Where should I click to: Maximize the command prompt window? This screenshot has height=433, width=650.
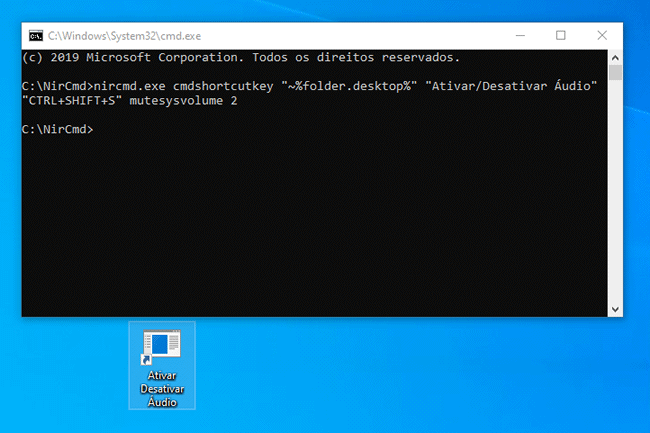(x=560, y=35)
